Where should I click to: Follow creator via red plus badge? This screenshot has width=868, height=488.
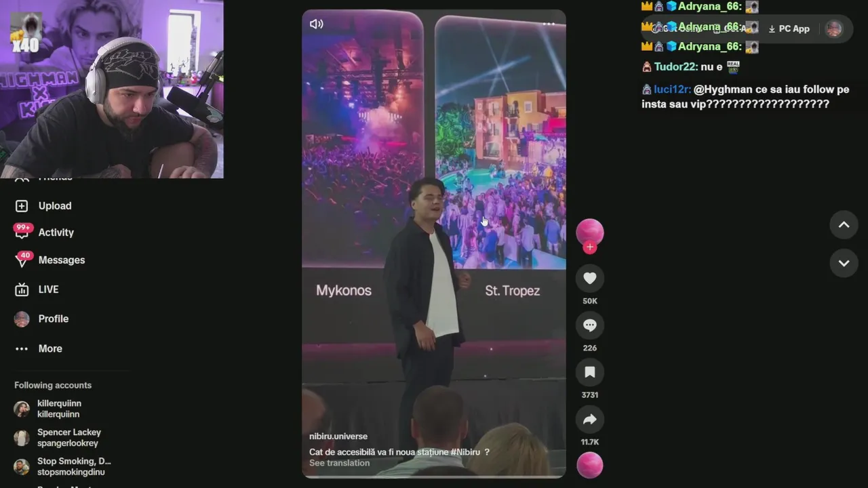click(590, 247)
